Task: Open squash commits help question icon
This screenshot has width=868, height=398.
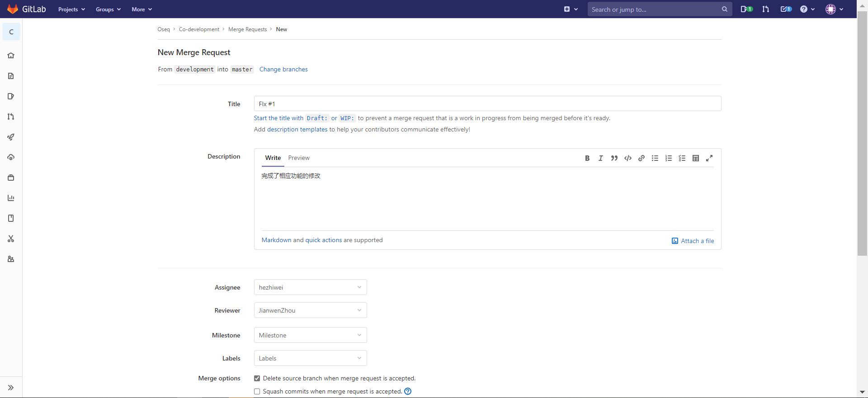Action: 408,391
